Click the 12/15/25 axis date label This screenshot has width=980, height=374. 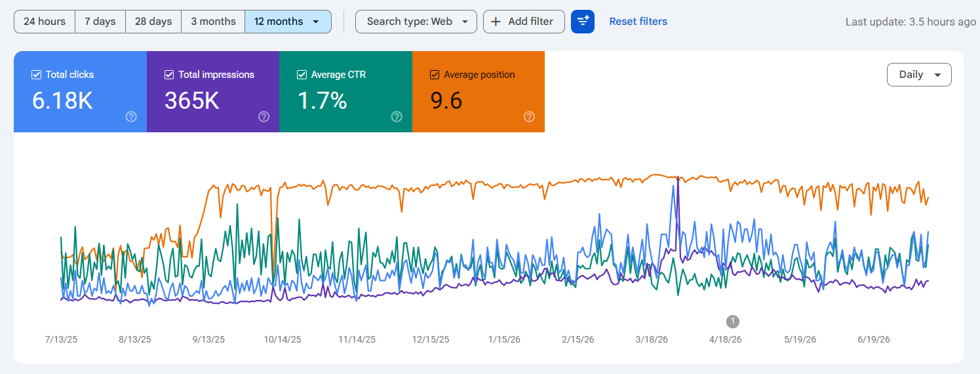(x=431, y=339)
